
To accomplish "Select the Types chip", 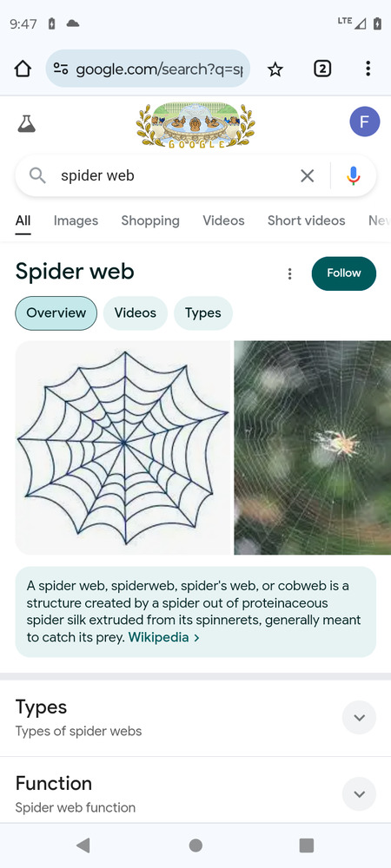I will tap(202, 312).
